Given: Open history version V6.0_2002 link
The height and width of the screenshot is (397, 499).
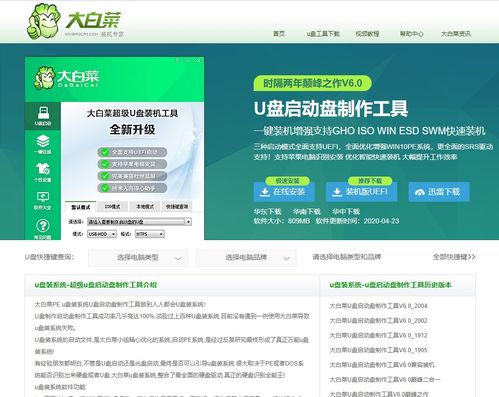Looking at the screenshot, I should tap(378, 321).
